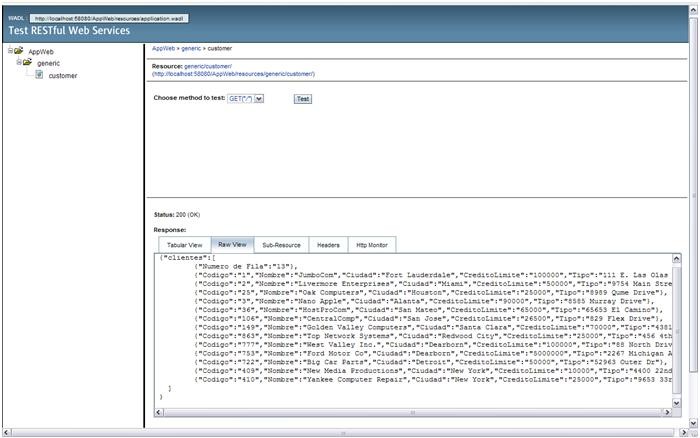
Task: Click the AppWeb folder icon
Action: (x=18, y=50)
